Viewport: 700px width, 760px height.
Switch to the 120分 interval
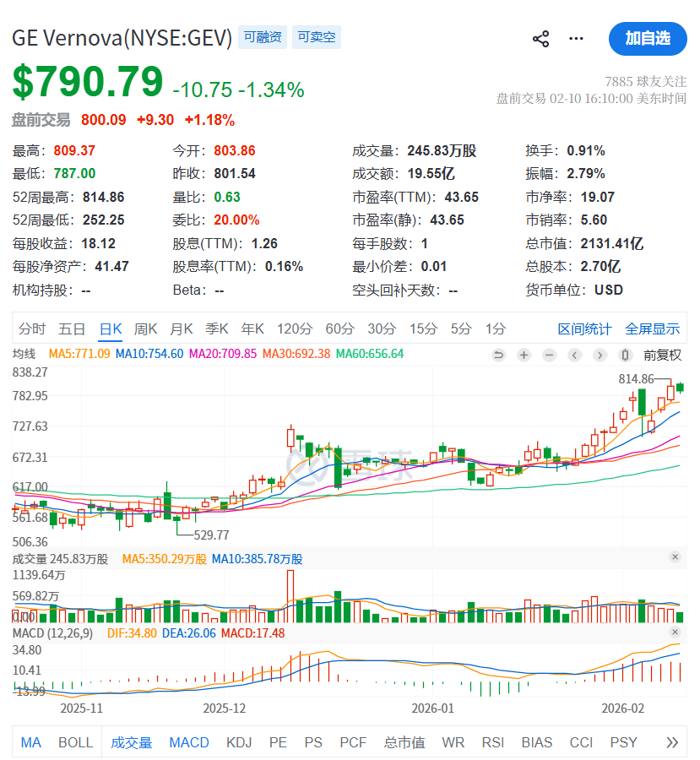pos(294,329)
